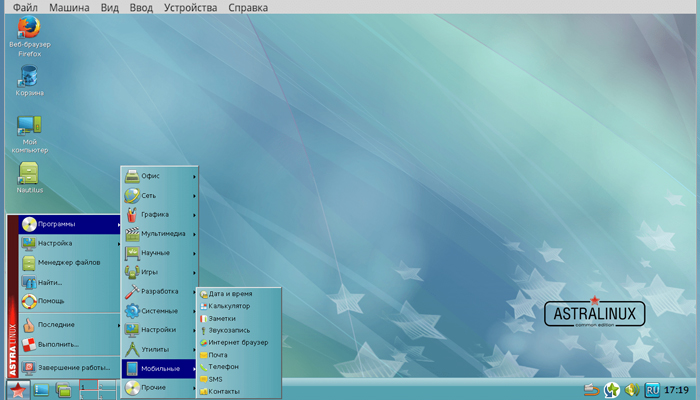
Task: Open the Справка menu
Action: (x=248, y=8)
